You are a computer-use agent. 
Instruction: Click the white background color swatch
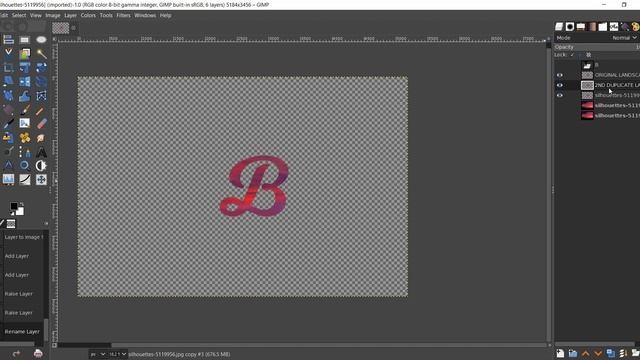[20, 211]
